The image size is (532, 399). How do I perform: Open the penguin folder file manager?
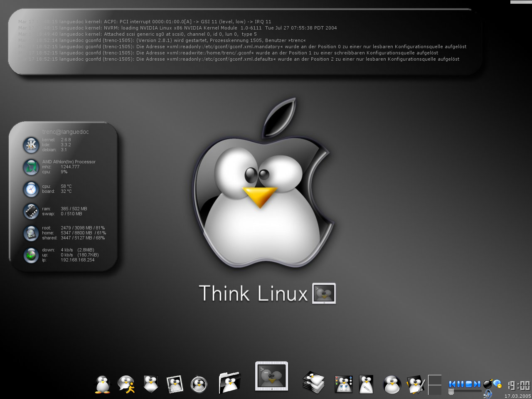click(x=229, y=382)
